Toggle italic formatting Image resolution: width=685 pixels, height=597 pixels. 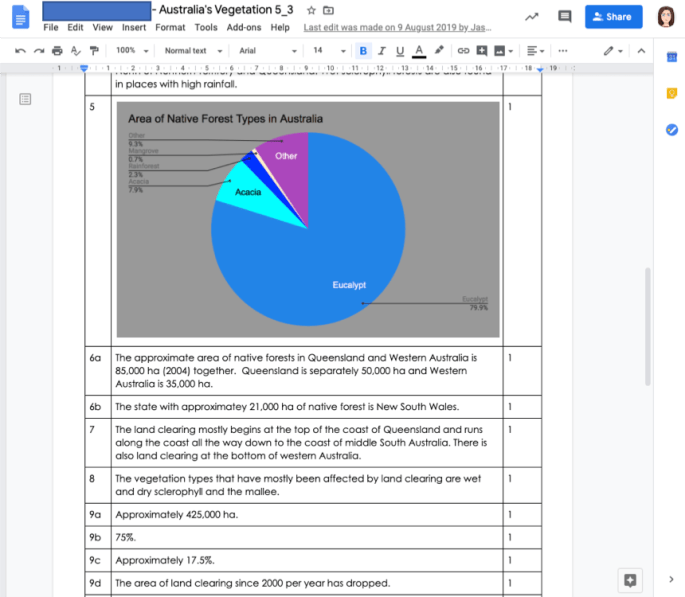[381, 51]
